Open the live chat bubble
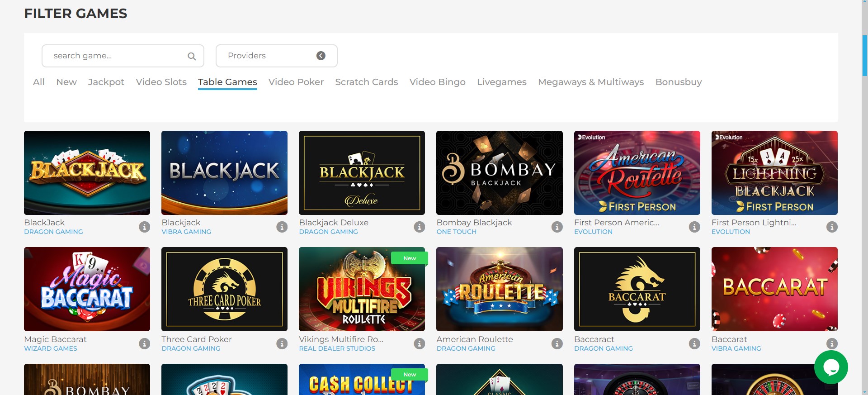Image resolution: width=868 pixels, height=395 pixels. point(831,367)
